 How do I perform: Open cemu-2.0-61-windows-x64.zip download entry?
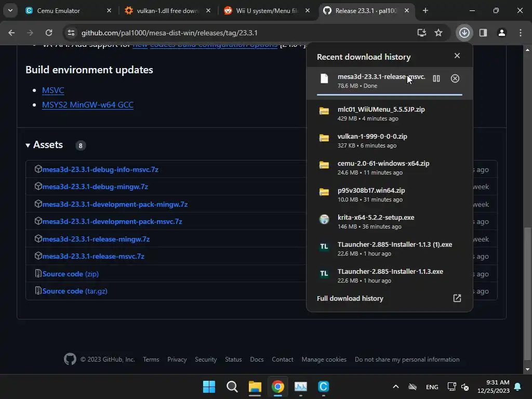click(x=390, y=168)
